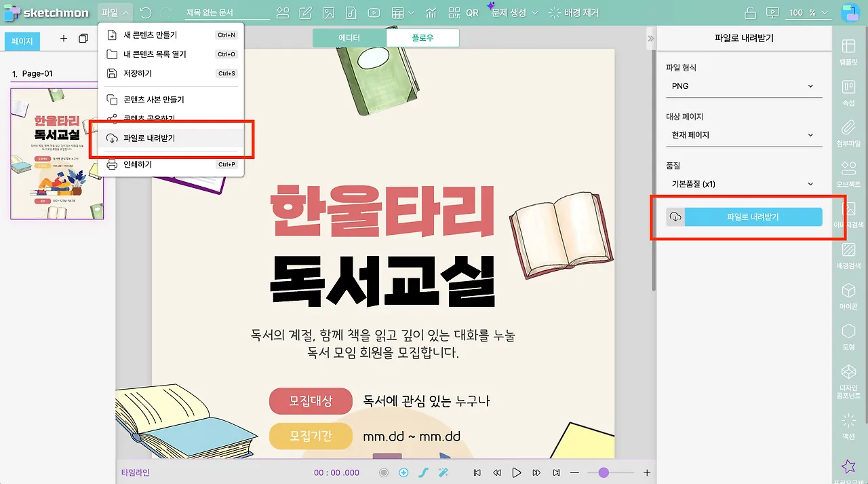This screenshot has height=484, width=868.
Task: Choose 내 콘텐츠 목록 열기 menu item
Action: [x=171, y=54]
